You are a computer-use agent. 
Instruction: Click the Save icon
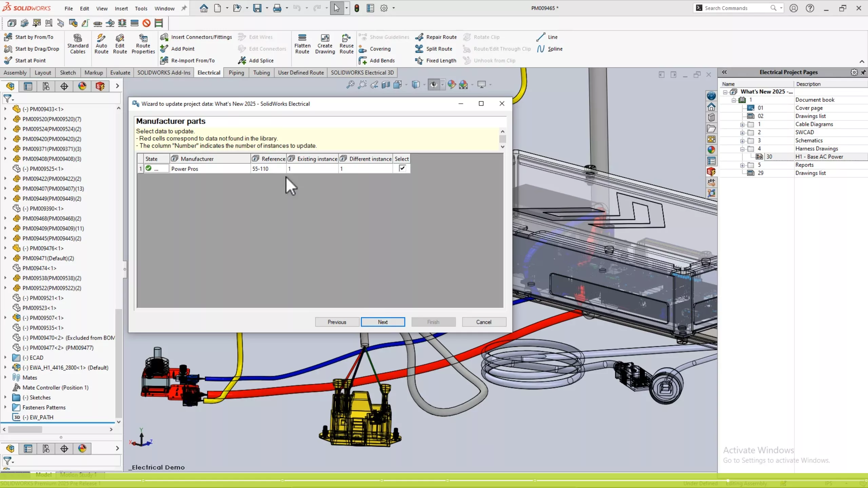pos(257,8)
